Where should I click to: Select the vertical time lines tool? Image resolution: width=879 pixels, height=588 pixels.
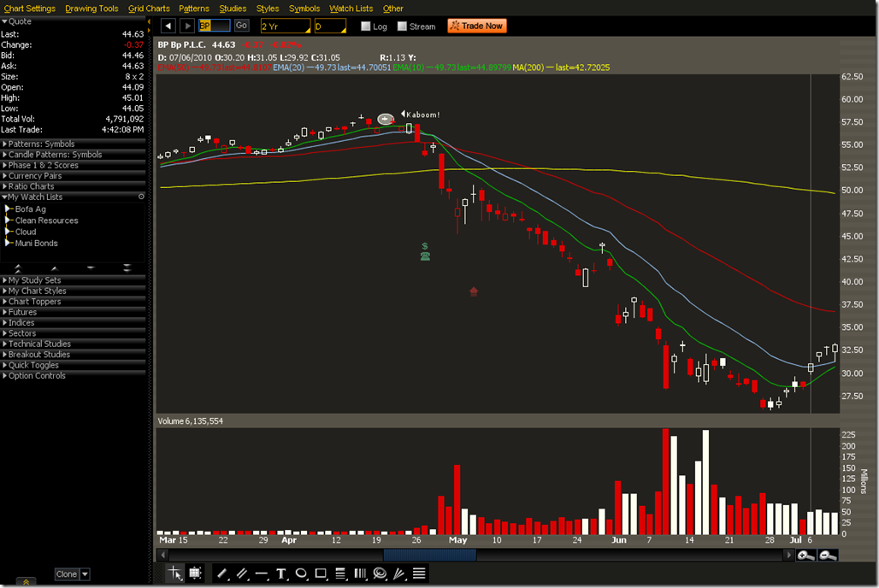pyautogui.click(x=360, y=573)
